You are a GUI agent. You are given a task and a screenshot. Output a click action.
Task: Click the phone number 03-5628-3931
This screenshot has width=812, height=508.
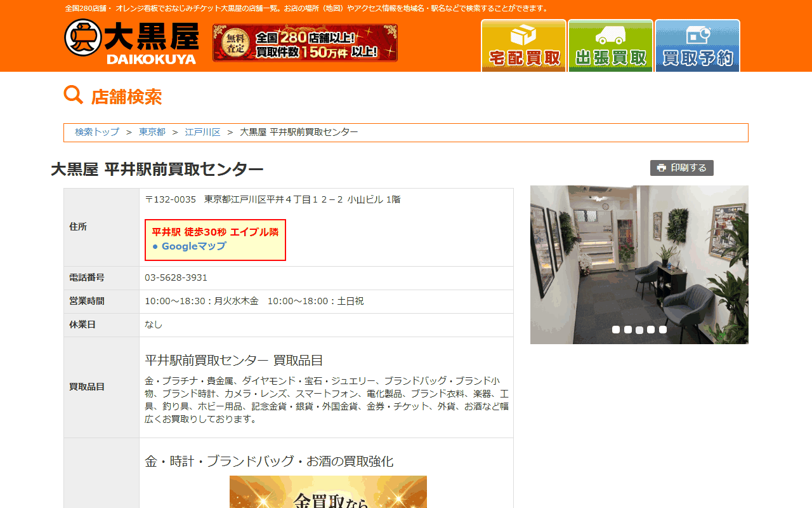176,277
